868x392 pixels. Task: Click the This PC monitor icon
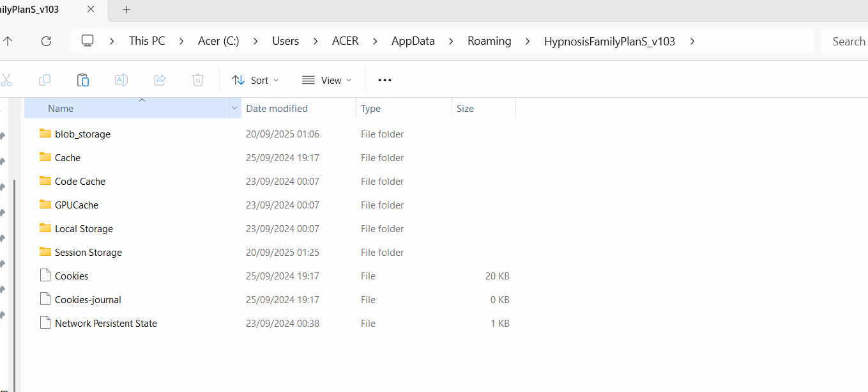coord(88,41)
